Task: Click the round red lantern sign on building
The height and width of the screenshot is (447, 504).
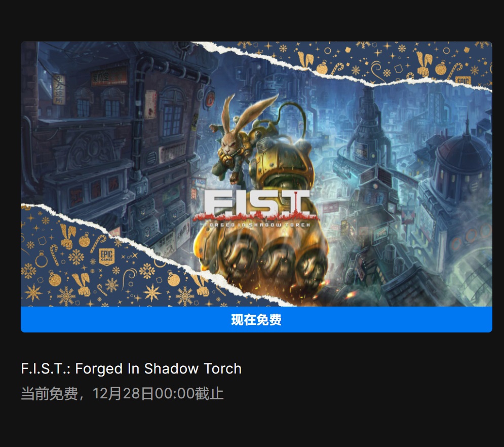Action: pos(210,99)
